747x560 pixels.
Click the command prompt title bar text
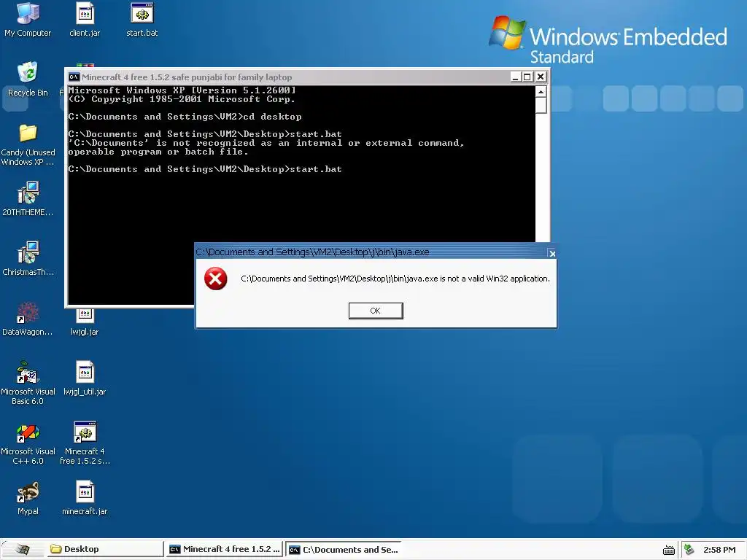pos(187,77)
